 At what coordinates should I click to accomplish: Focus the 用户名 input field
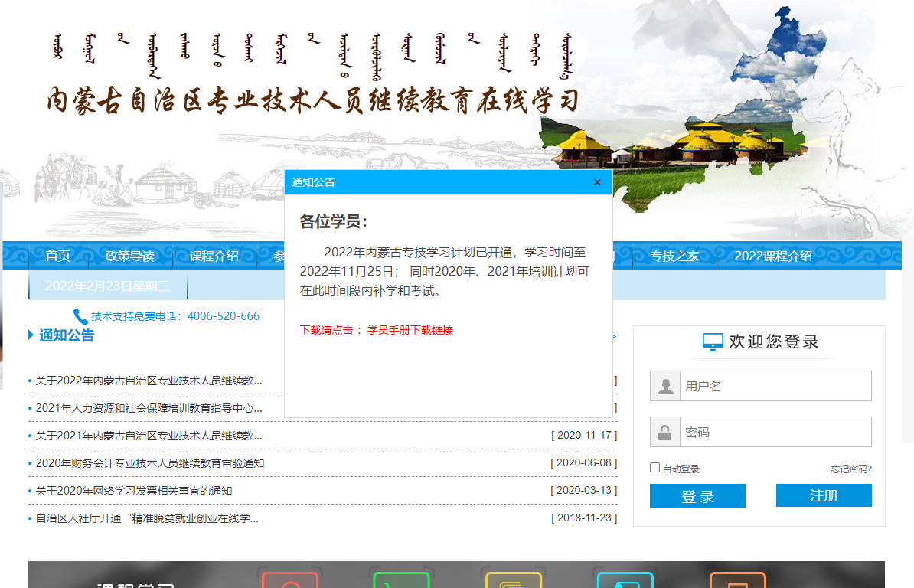775,387
